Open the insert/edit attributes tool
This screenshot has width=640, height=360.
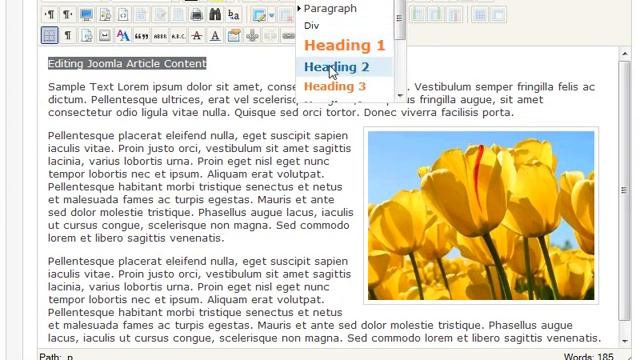click(x=233, y=36)
